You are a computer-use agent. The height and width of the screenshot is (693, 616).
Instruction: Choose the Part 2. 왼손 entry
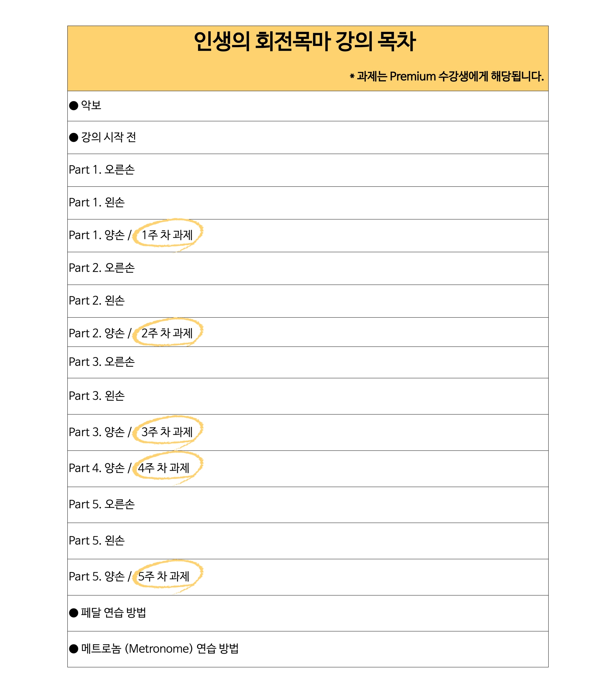point(97,300)
